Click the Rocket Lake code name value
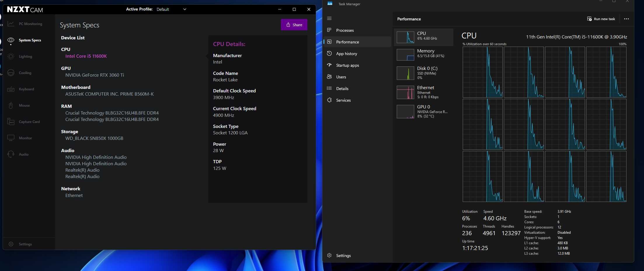This screenshot has height=271, width=644. pos(225,80)
